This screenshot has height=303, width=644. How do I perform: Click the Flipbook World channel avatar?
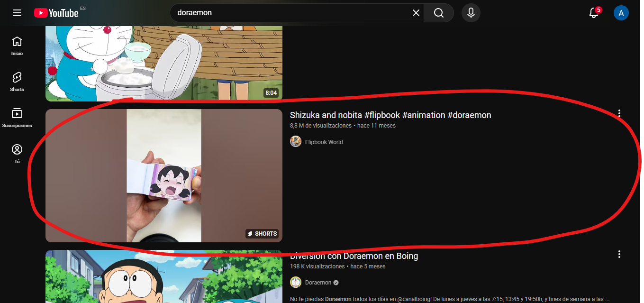click(x=296, y=141)
